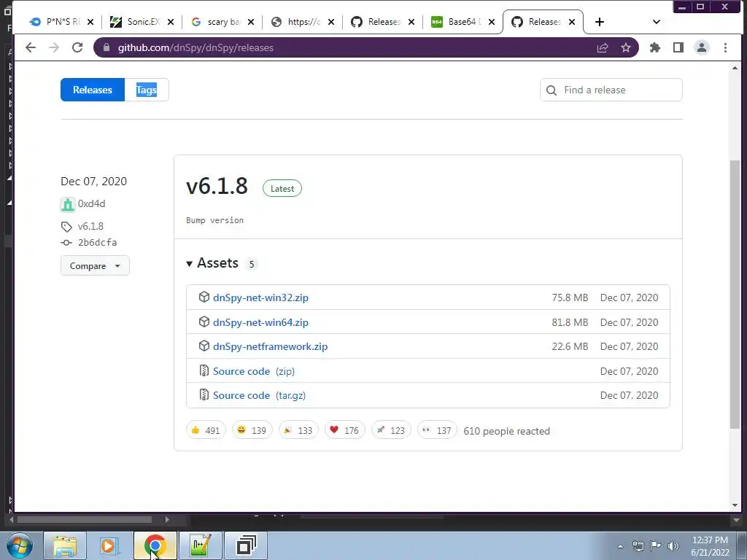Click the page vertical scrollbar thumb
The width and height of the screenshot is (747, 560).
pos(735,293)
